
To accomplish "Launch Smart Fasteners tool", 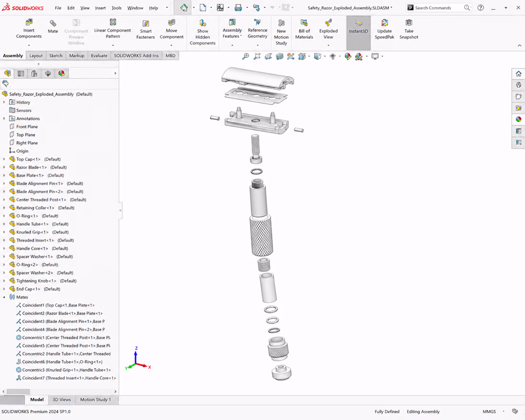I will [146, 30].
